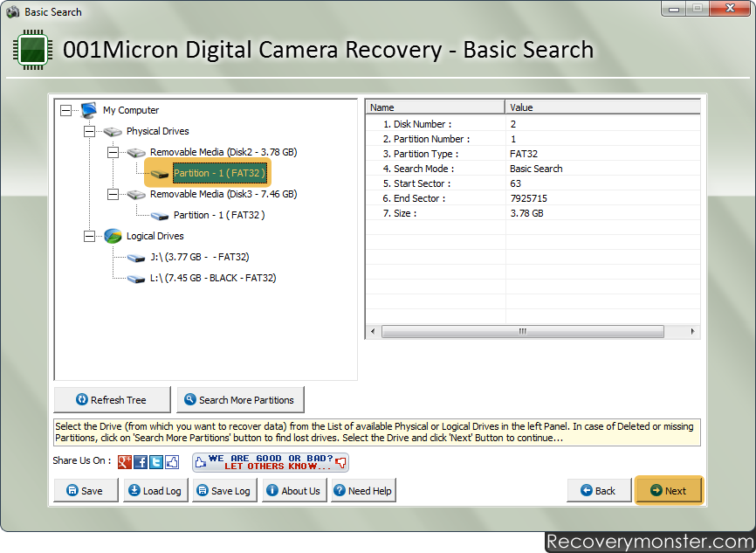Select Partition - 1 (FAT32) under Disk2
Screen dimensions: 756x553
click(x=219, y=173)
